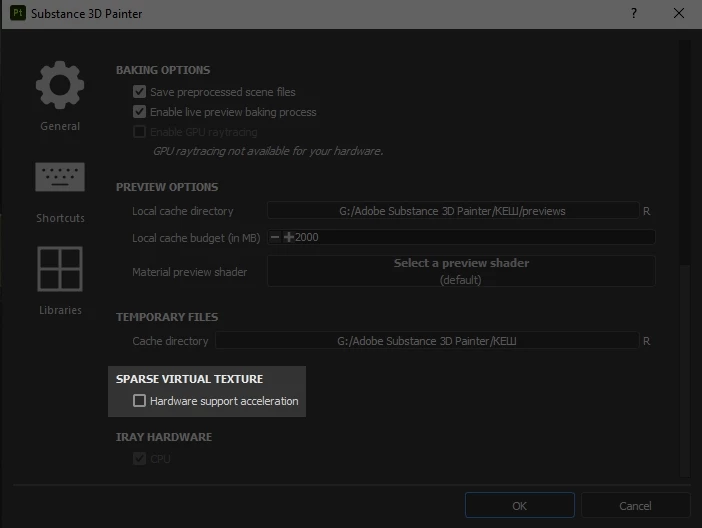The image size is (702, 528).
Task: Click the SPARSE VIRTUAL TEXTURE heading
Action: coord(189,379)
